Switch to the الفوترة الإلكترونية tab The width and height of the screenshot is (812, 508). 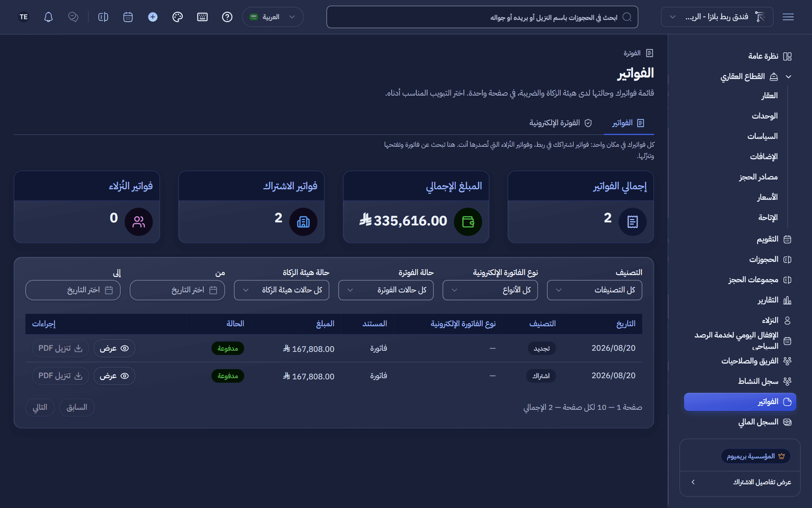tap(561, 123)
